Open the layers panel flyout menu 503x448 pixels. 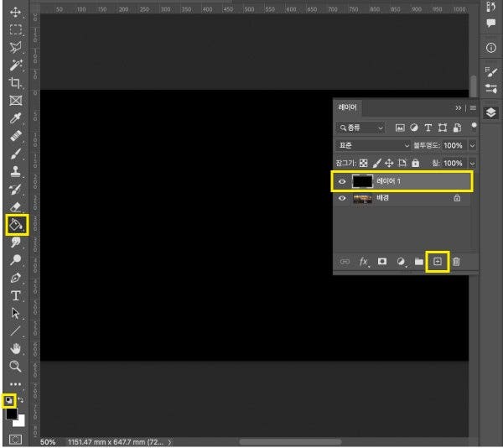click(473, 108)
